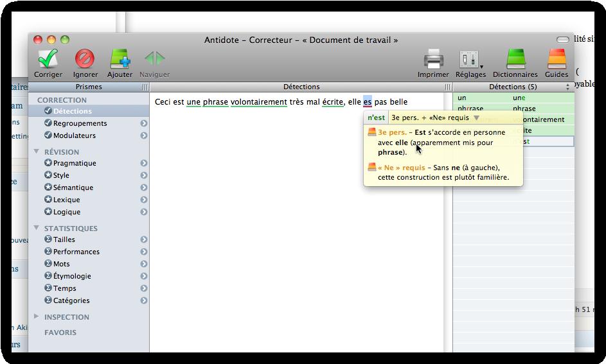The height and width of the screenshot is (364, 606).
Task: Open the « Ne » requis guide icon
Action: click(372, 167)
